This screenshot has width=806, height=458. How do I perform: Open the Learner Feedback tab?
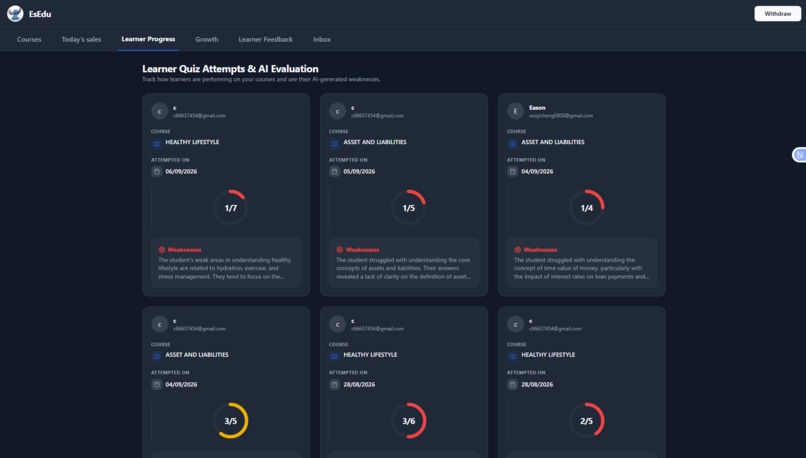[x=265, y=39]
